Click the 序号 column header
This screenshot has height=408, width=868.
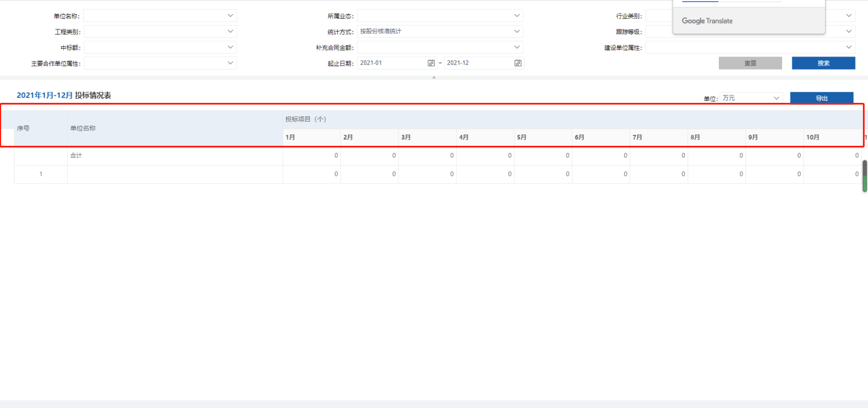[x=41, y=128]
